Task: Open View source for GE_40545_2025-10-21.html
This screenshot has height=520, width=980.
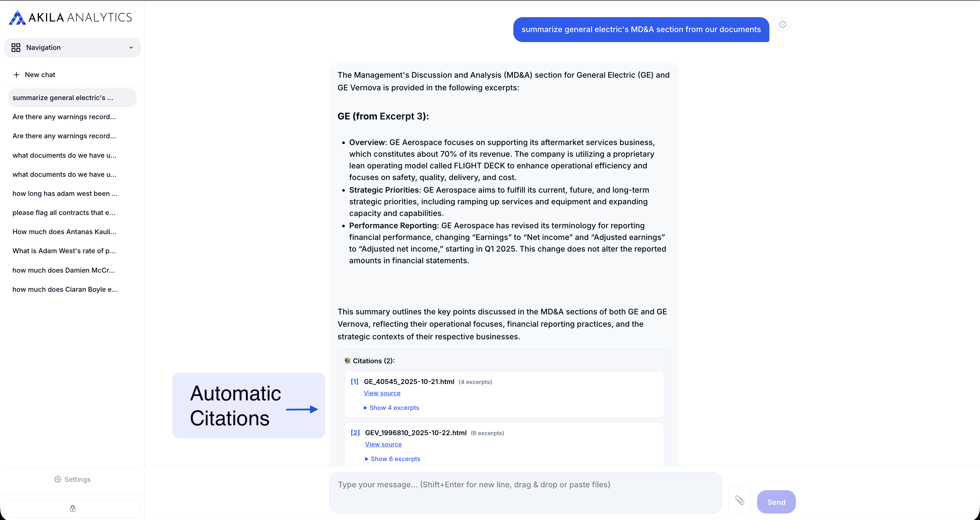Action: point(382,393)
